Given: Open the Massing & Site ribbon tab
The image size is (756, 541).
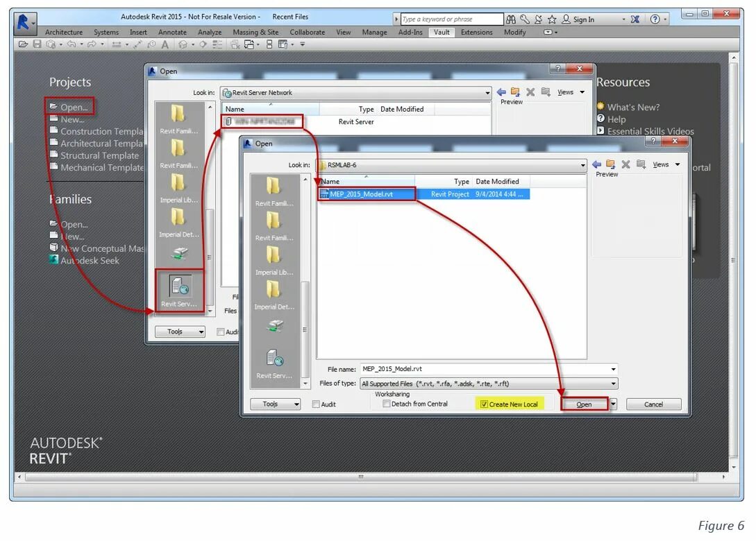Looking at the screenshot, I should coord(255,33).
